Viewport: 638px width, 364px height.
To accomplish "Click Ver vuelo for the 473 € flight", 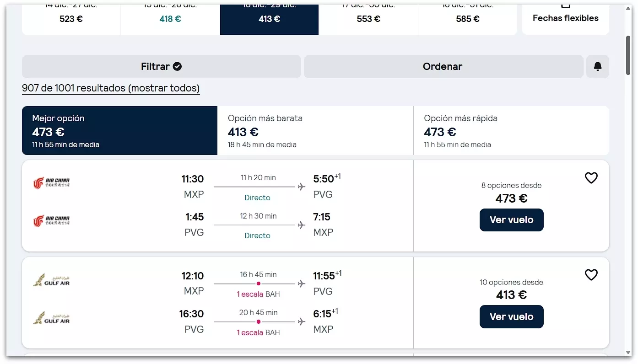I will coord(511,220).
